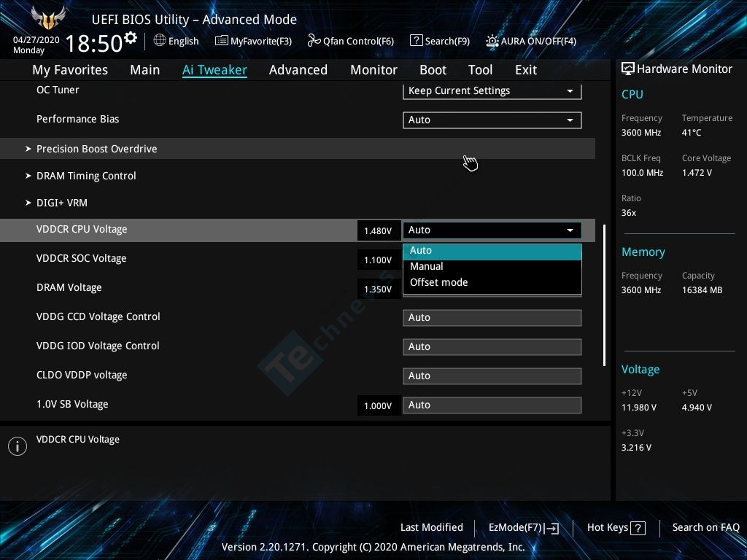
Task: Click the TUF logo emblem
Action: click(x=47, y=17)
